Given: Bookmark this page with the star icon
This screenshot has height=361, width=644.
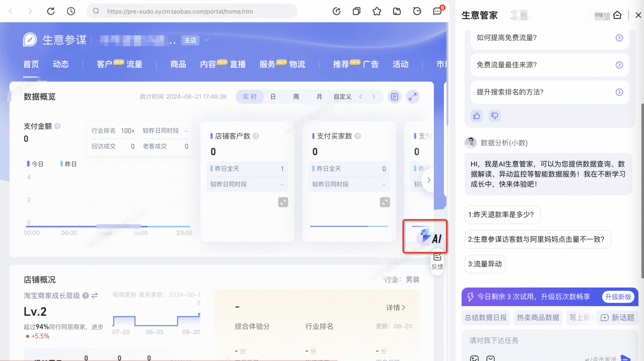Looking at the screenshot, I should (x=377, y=11).
